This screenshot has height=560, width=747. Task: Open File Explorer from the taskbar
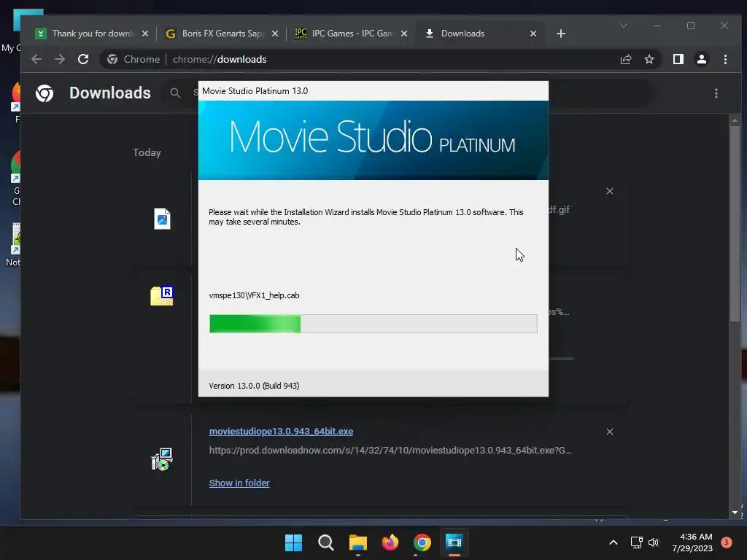(x=357, y=542)
